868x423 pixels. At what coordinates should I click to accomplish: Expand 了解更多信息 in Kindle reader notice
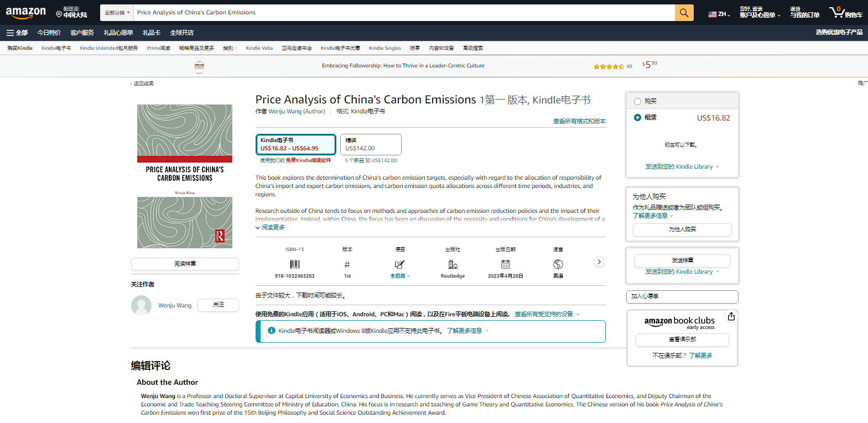[467, 331]
